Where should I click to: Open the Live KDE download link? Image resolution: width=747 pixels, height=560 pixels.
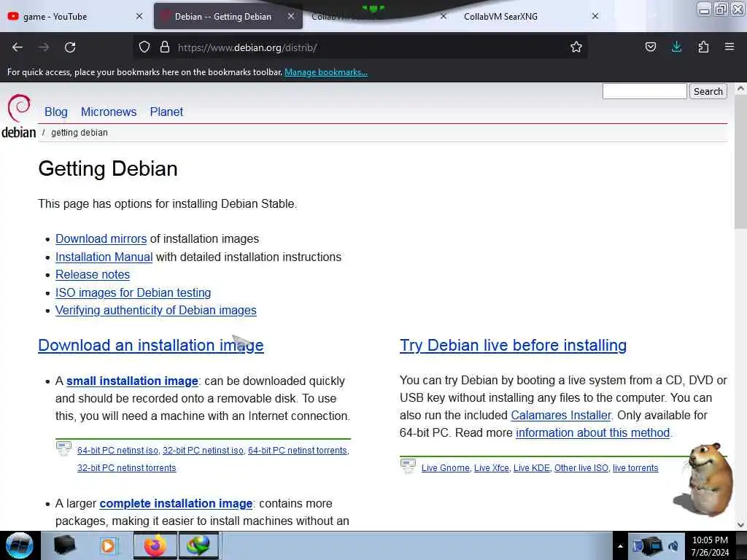[x=531, y=468]
